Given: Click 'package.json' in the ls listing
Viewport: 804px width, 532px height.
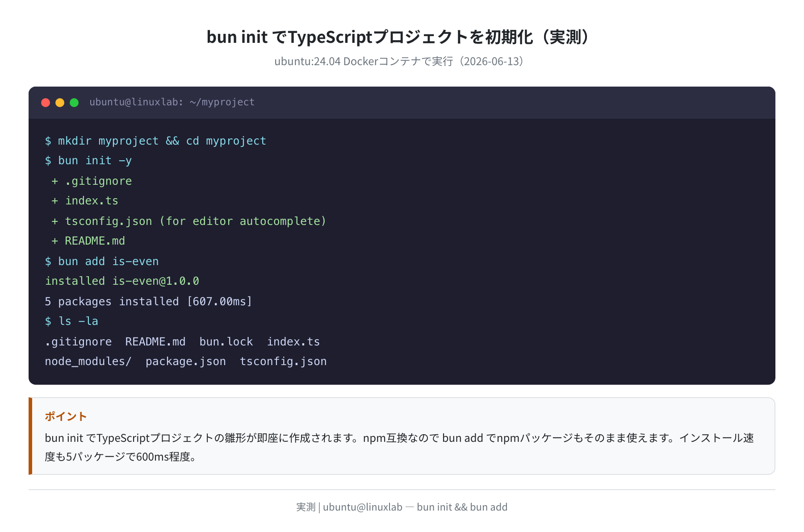Looking at the screenshot, I should (186, 362).
